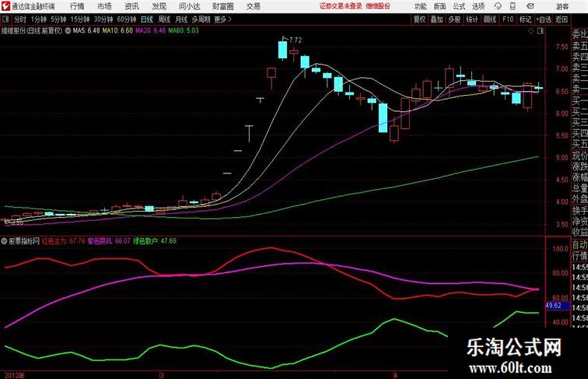Switch to 分时 chart period
Image resolution: width=588 pixels, height=379 pixels.
click(20, 19)
